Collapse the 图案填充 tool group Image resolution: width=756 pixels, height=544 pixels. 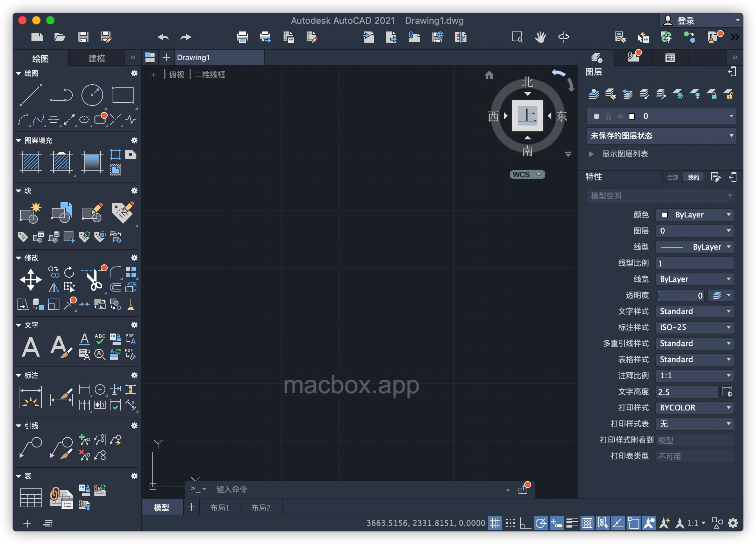tap(19, 141)
